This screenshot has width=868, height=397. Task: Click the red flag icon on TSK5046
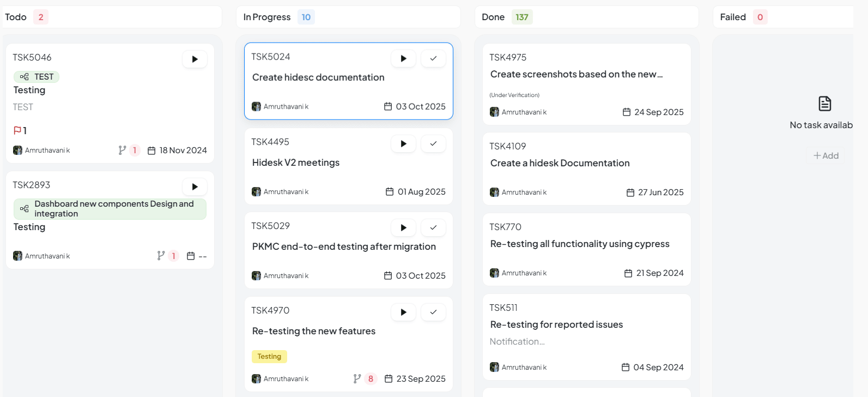pos(17,131)
